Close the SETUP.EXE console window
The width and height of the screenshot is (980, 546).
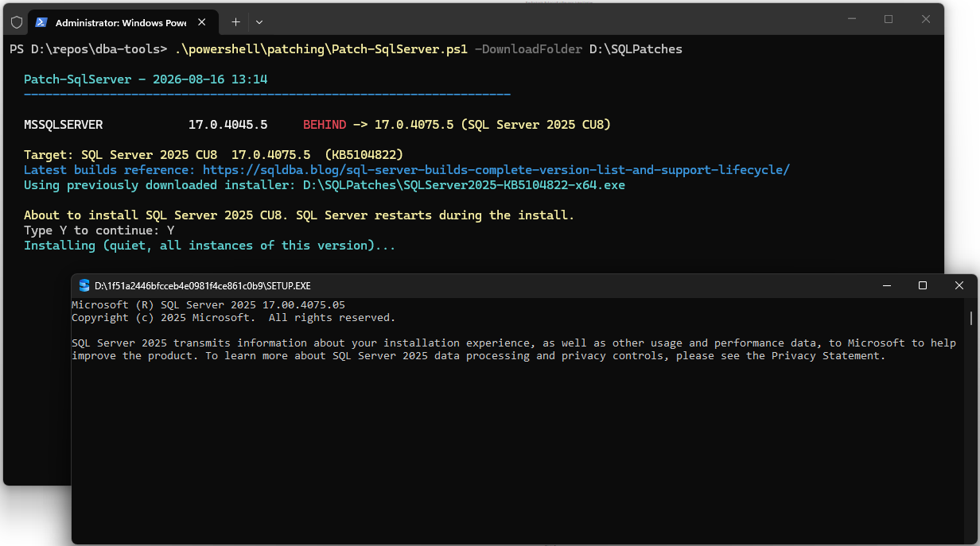pos(959,285)
